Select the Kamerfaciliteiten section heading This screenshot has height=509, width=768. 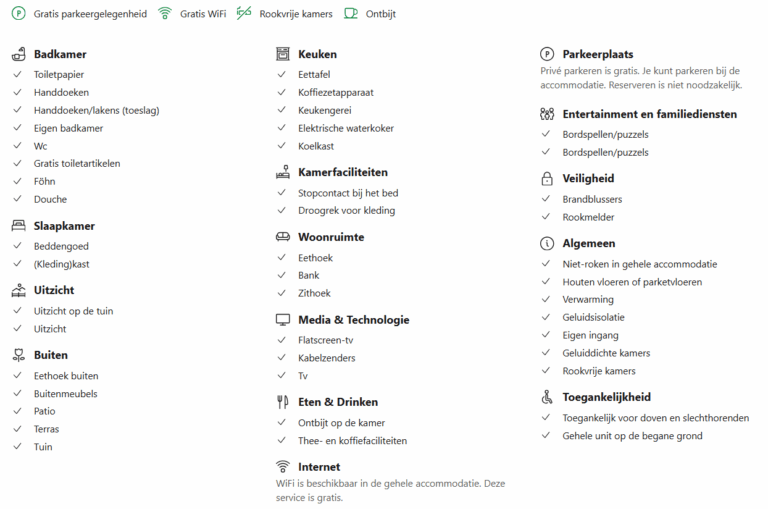343,172
